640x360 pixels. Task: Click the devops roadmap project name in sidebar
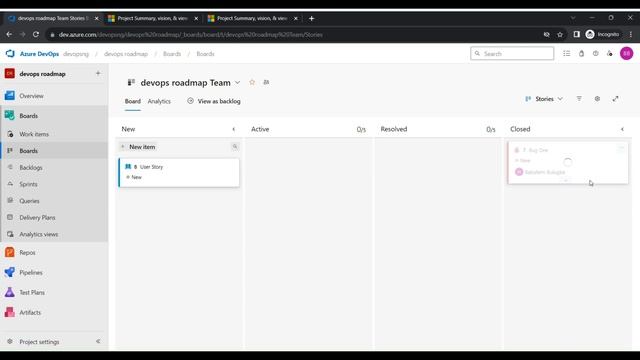coord(42,74)
